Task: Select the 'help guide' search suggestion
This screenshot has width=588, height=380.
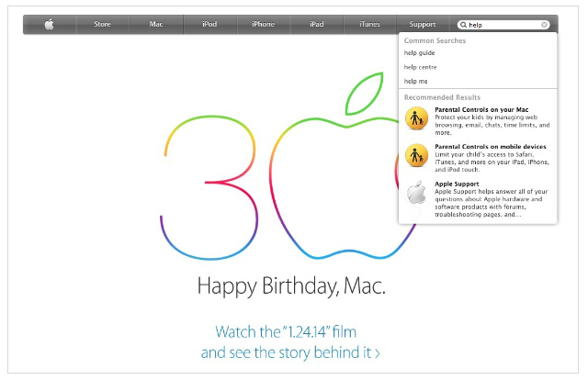Action: [419, 53]
